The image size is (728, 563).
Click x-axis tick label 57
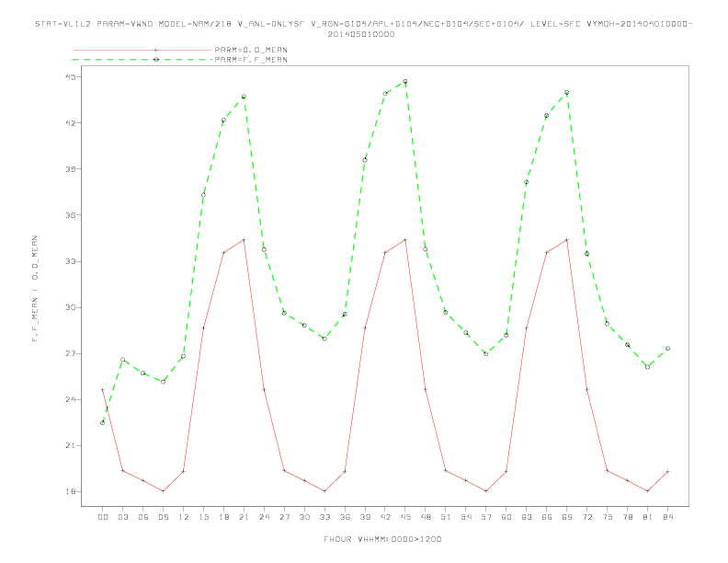click(x=486, y=517)
